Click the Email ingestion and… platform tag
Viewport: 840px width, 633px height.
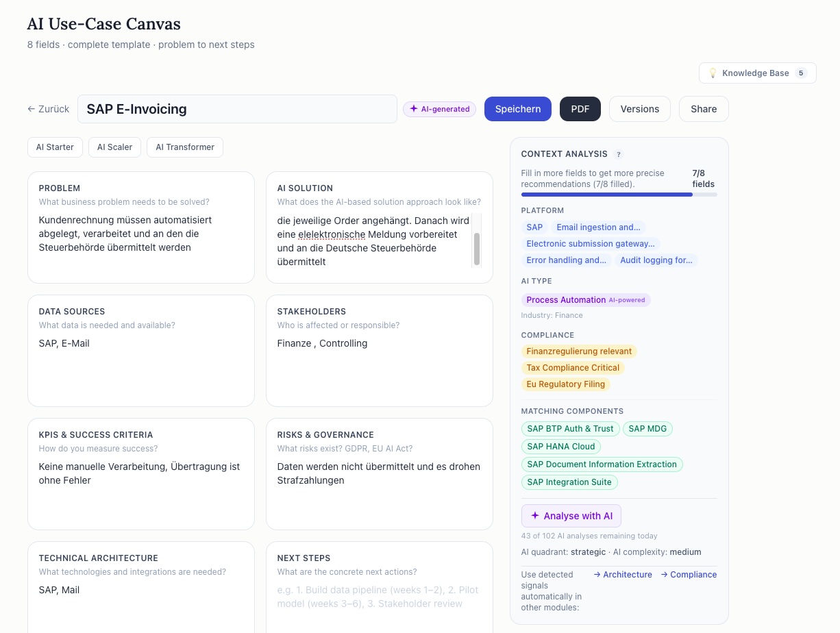[599, 227]
